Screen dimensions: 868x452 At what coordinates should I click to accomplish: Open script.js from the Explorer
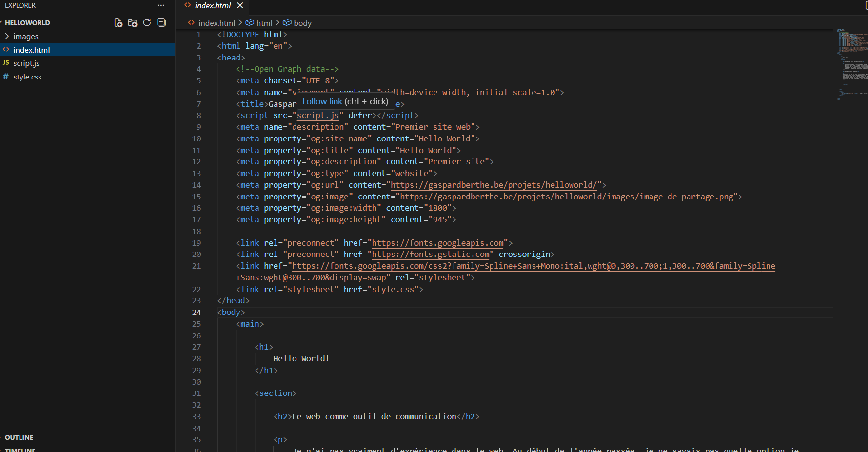tap(26, 63)
